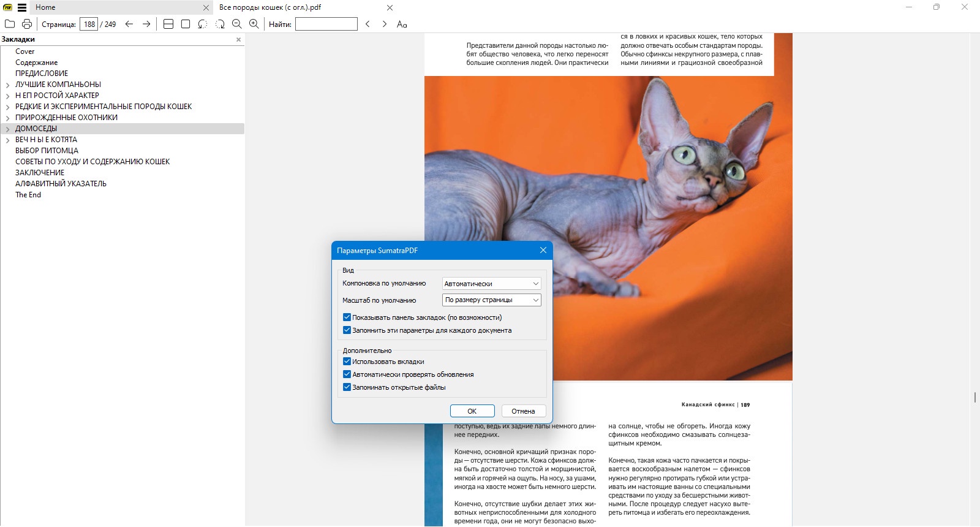
Task: Rotate the page left icon
Action: 203,24
